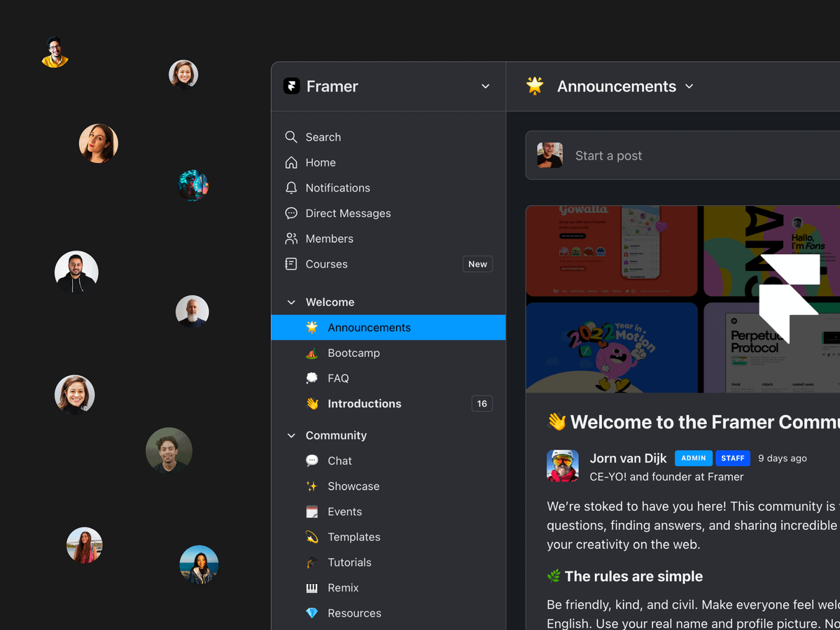This screenshot has width=840, height=630.
Task: Click the Search magnifier icon in sidebar
Action: pyautogui.click(x=291, y=137)
